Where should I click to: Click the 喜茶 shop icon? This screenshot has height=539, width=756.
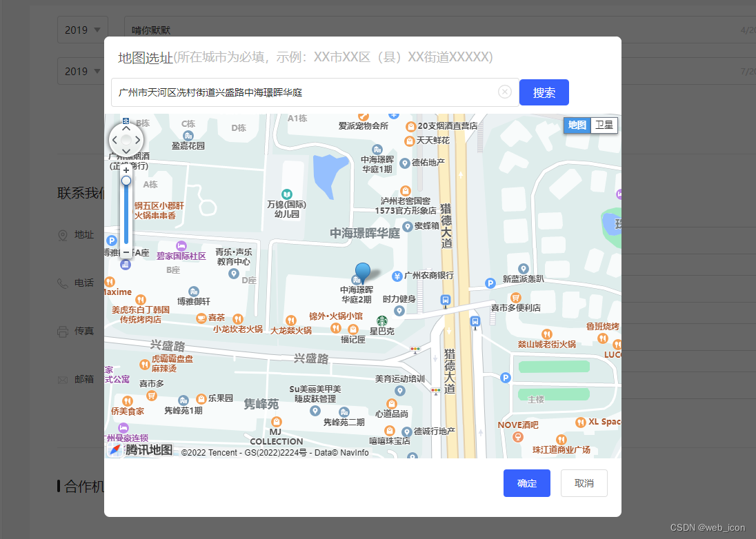pos(201,318)
